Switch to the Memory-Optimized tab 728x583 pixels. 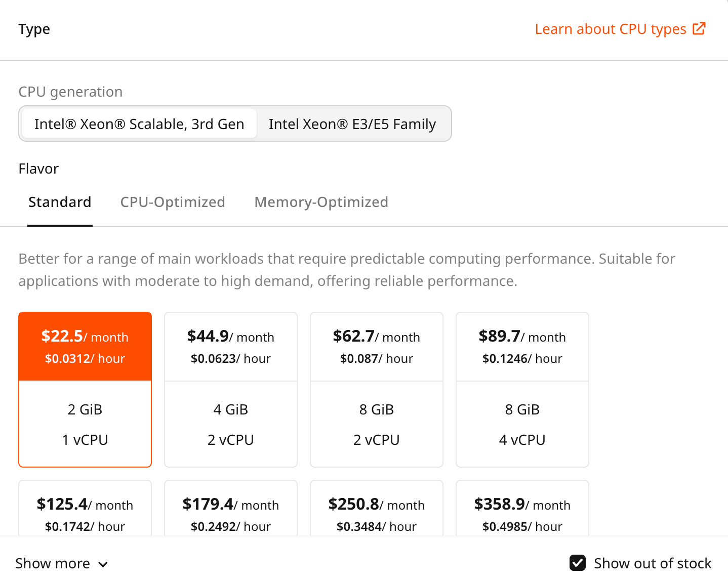coord(321,202)
